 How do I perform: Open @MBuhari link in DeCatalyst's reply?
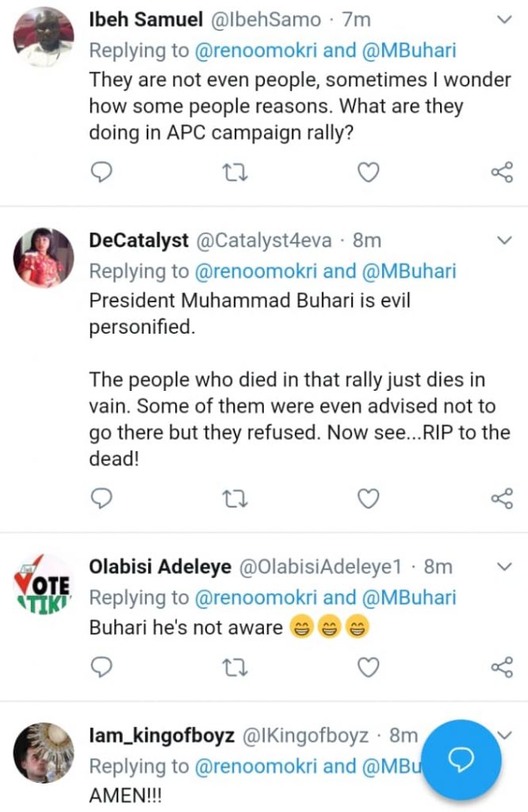coord(408,271)
